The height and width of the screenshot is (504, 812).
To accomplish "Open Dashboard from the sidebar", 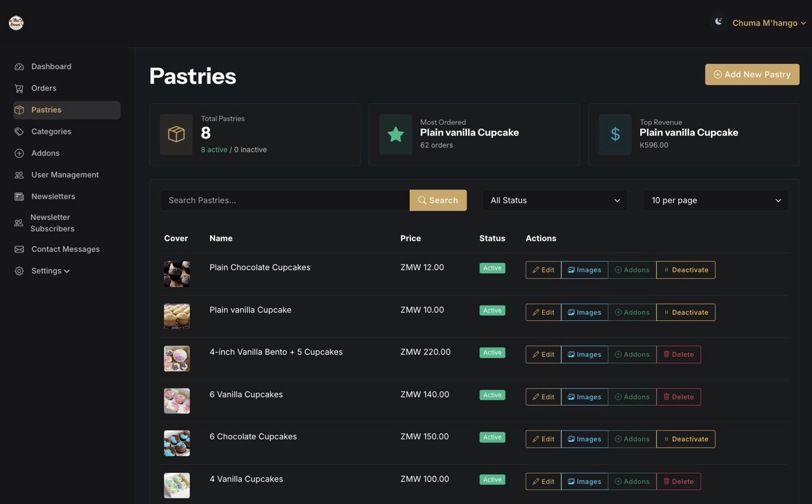I will (x=51, y=67).
